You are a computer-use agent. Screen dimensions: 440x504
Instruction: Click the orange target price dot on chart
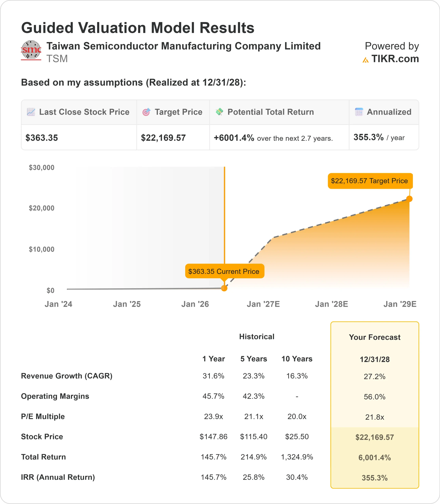(x=409, y=199)
